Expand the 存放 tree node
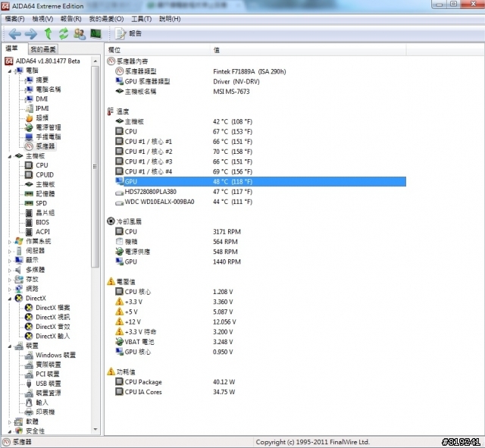The height and width of the screenshot is (448, 485). [10, 280]
